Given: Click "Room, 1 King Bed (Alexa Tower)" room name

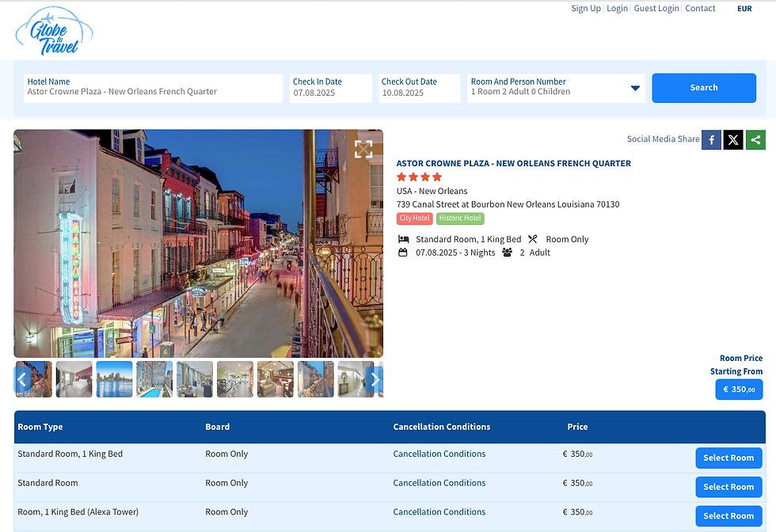Looking at the screenshot, I should click(78, 512).
